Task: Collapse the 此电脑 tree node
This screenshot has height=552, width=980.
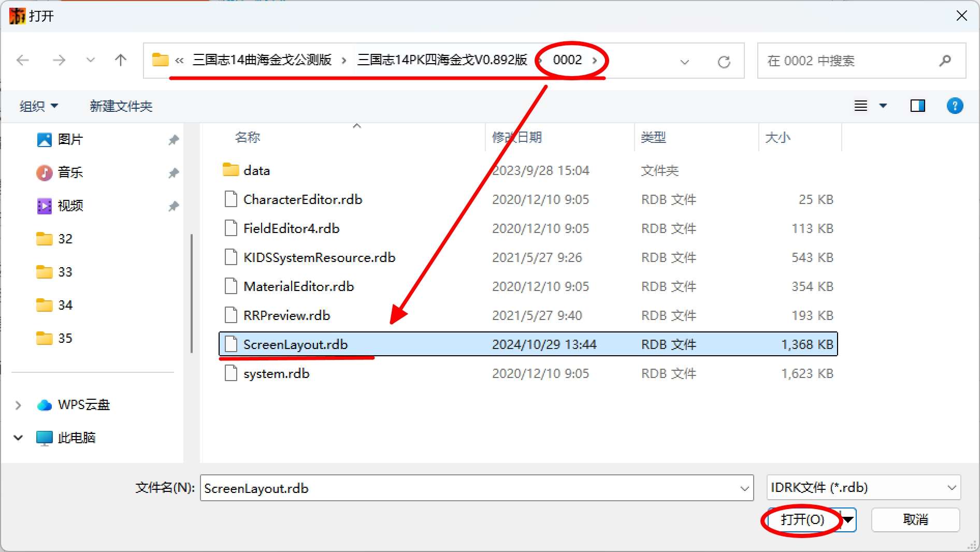Action: pyautogui.click(x=18, y=438)
